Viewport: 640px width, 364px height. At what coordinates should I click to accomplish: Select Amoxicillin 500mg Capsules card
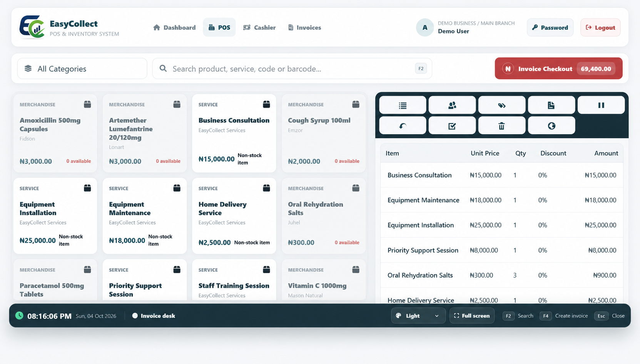(x=55, y=133)
